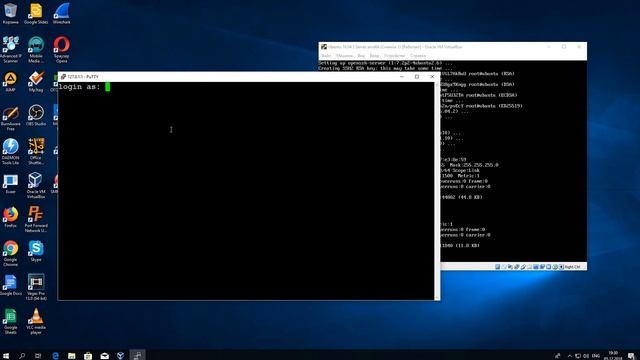
Task: Open the Google Slides desktop shortcut
Action: [36, 12]
